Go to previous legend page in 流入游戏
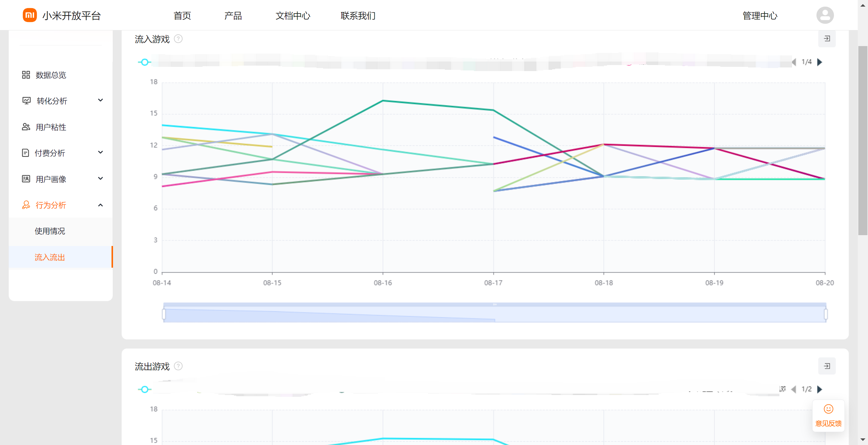868x445 pixels. (794, 62)
